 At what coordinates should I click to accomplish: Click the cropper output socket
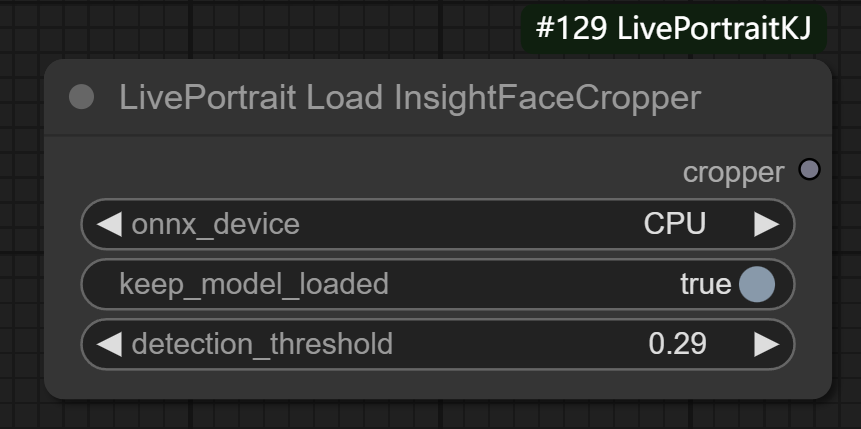click(x=809, y=170)
